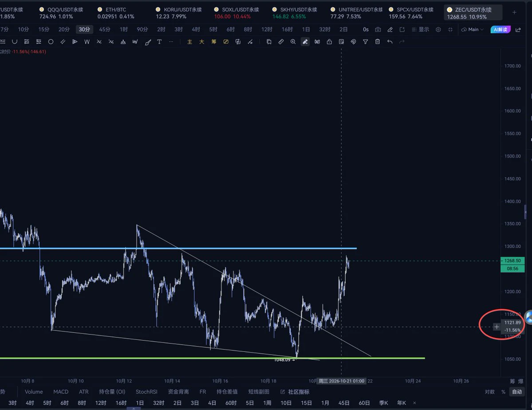Click the AI解读 button
Viewport: 532px width, 410px height.
[x=500, y=30]
